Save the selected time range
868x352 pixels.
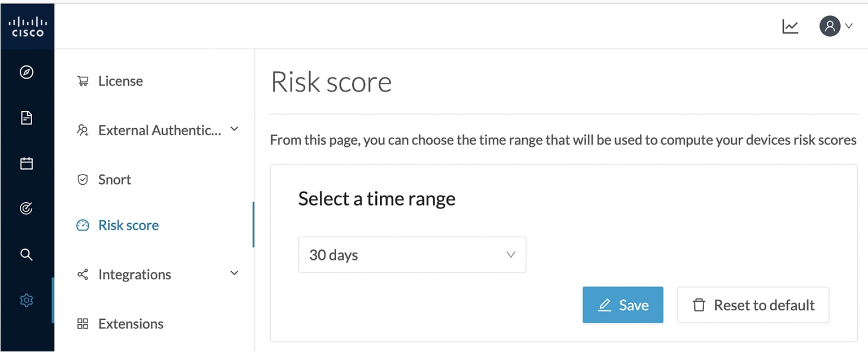(x=623, y=305)
